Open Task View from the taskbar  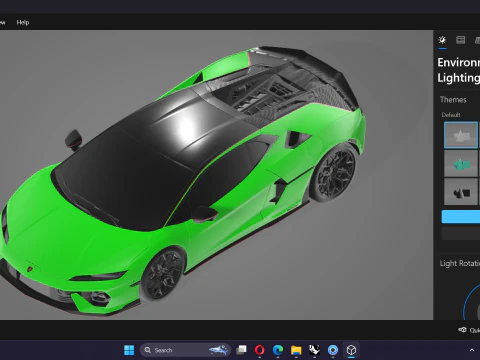click(241, 350)
